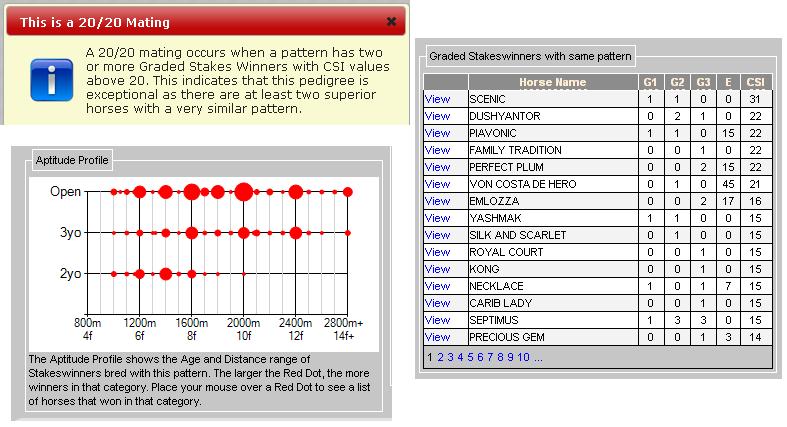Image resolution: width=787 pixels, height=427 pixels.
Task: Click the Open row dot at 2800m+
Action: 347,192
